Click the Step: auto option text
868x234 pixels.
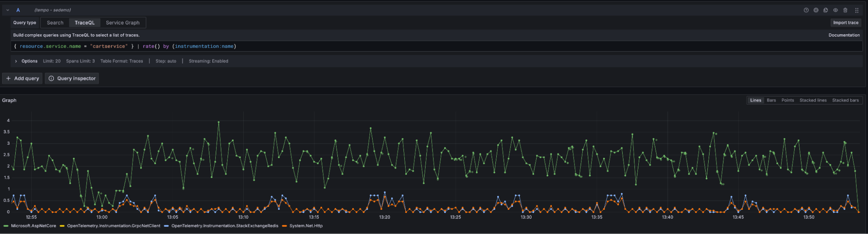tap(166, 61)
